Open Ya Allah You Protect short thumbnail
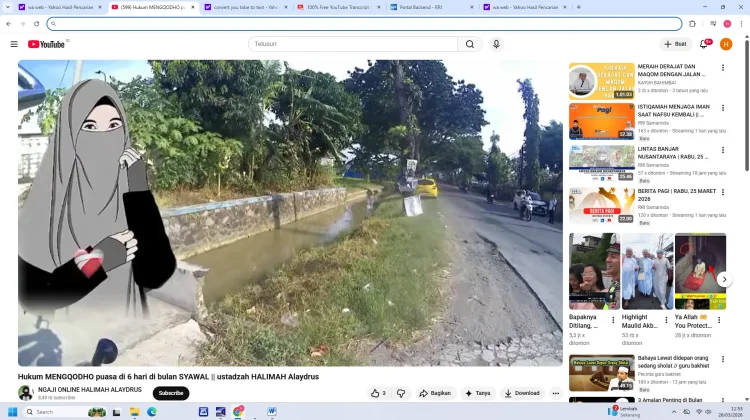Screen dimensions: 750x420 point(700,271)
